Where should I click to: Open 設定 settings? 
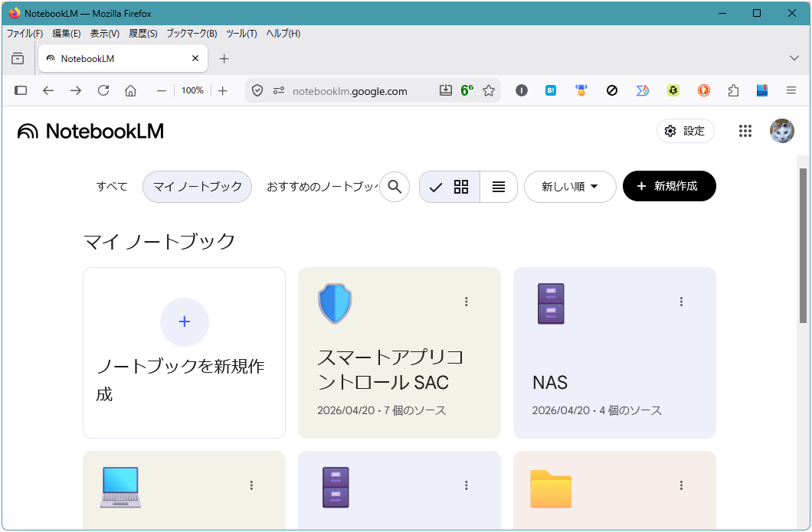coord(685,131)
